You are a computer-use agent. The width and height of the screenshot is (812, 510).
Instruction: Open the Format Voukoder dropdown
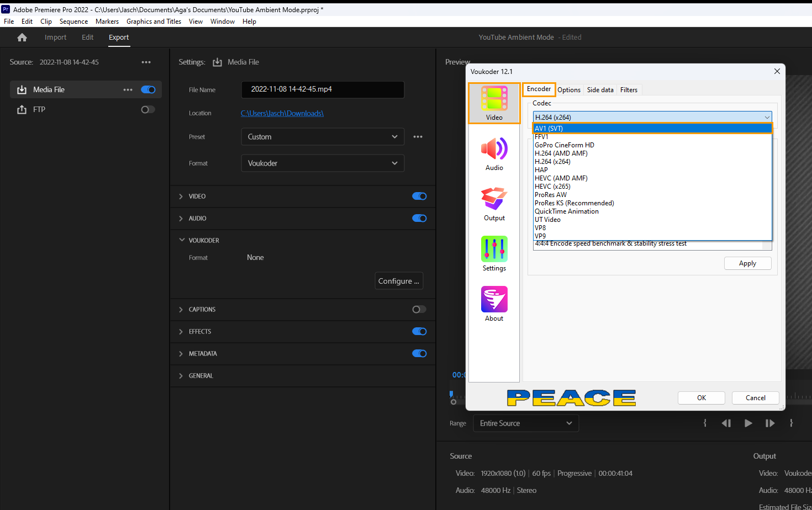323,163
